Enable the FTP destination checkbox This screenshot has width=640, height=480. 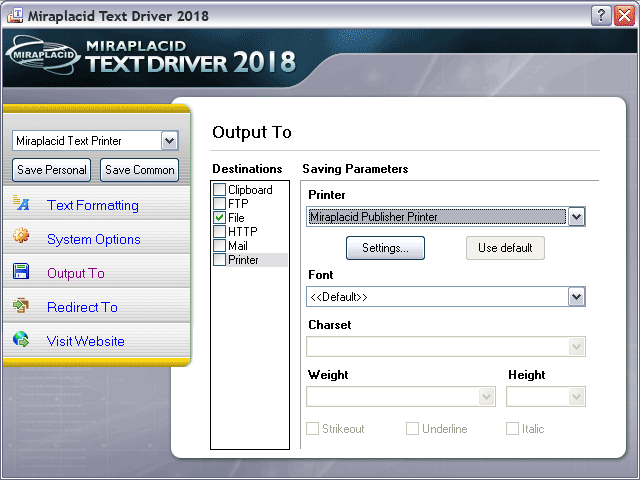coord(220,203)
